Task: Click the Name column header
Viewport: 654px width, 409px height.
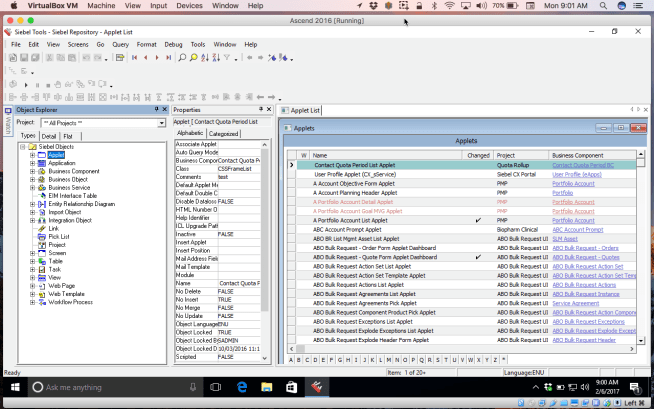Action: point(386,155)
